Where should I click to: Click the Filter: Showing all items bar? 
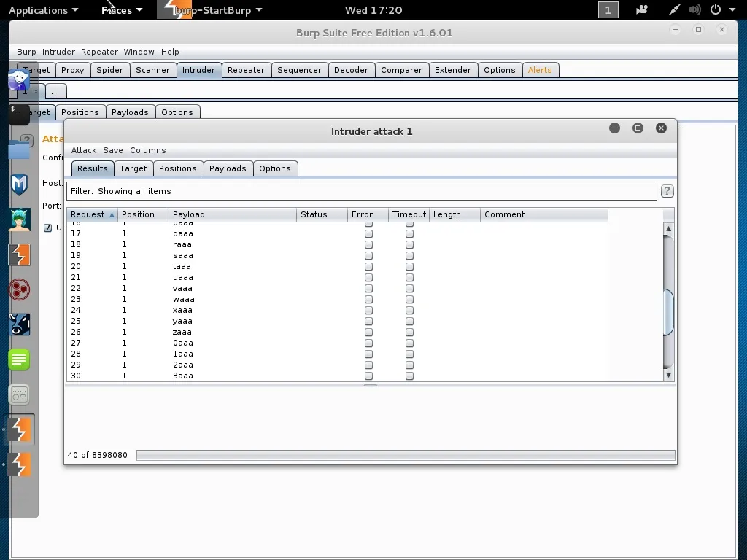point(362,191)
